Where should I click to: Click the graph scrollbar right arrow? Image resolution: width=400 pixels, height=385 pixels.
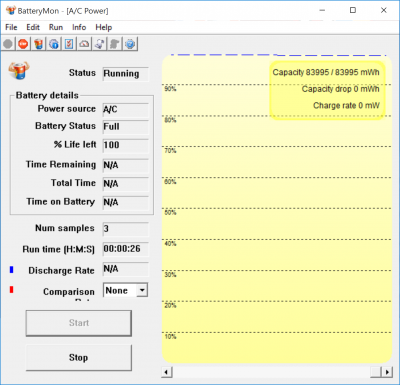[x=387, y=372]
